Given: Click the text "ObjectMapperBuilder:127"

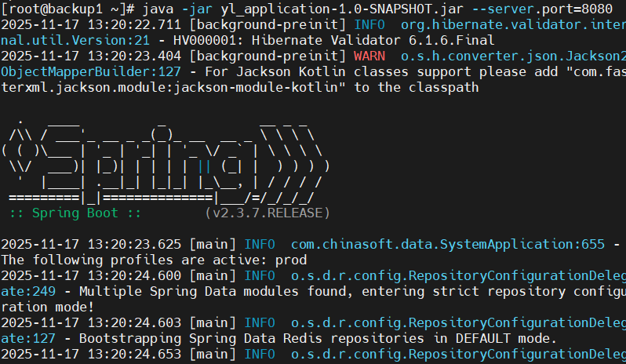Looking at the screenshot, I should pyautogui.click(x=91, y=72).
